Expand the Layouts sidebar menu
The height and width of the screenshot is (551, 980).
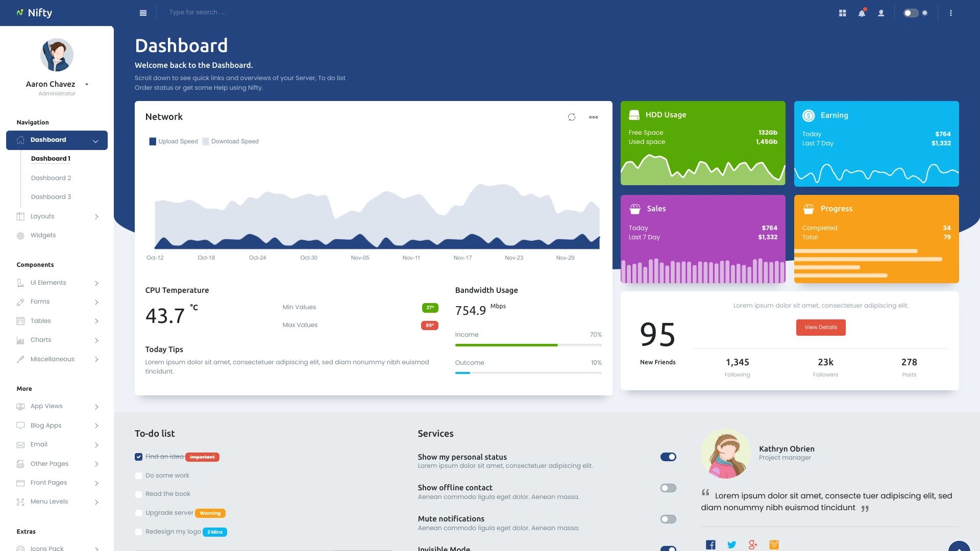57,216
